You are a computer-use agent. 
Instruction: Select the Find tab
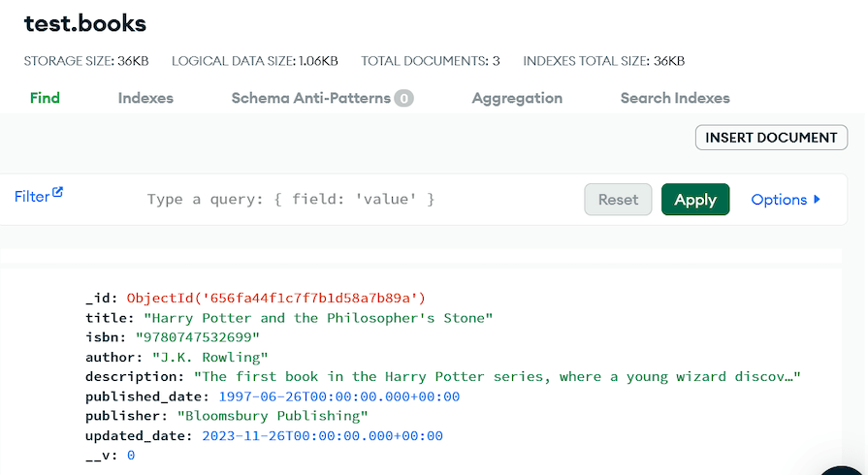pyautogui.click(x=45, y=98)
